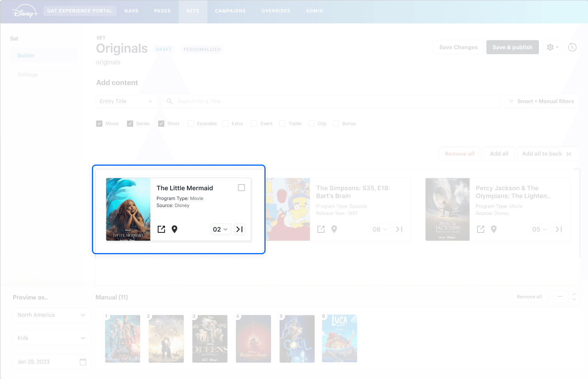Enable the Episodes filter checkbox
588x379 pixels.
191,124
